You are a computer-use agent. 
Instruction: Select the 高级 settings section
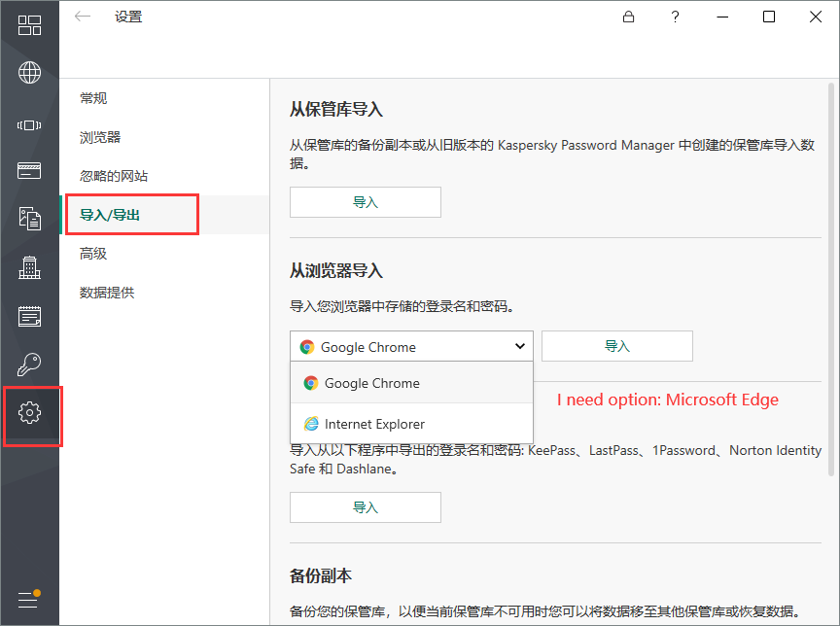(x=93, y=254)
